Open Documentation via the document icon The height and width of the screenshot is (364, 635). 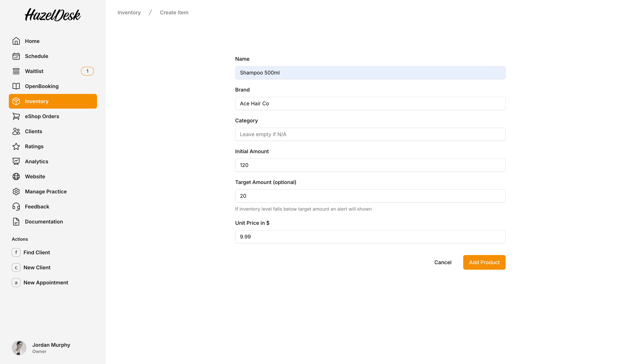pos(16,221)
